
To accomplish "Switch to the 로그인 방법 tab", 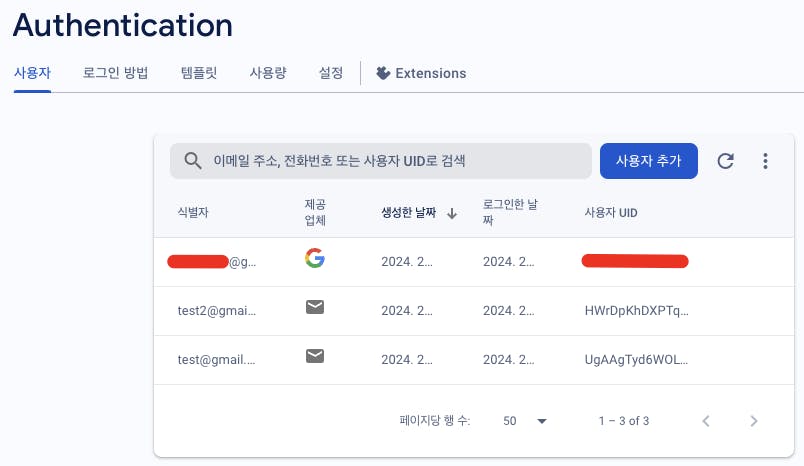I will tap(116, 73).
